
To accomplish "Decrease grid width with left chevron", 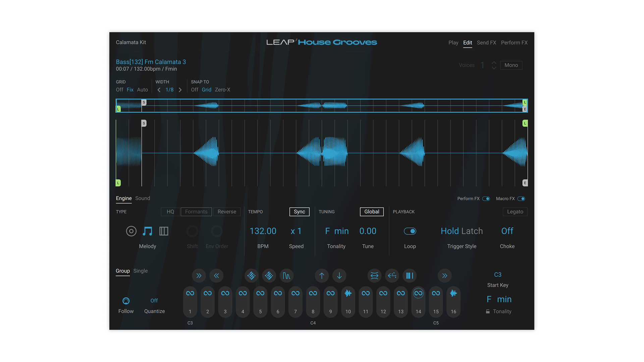I will (x=159, y=90).
